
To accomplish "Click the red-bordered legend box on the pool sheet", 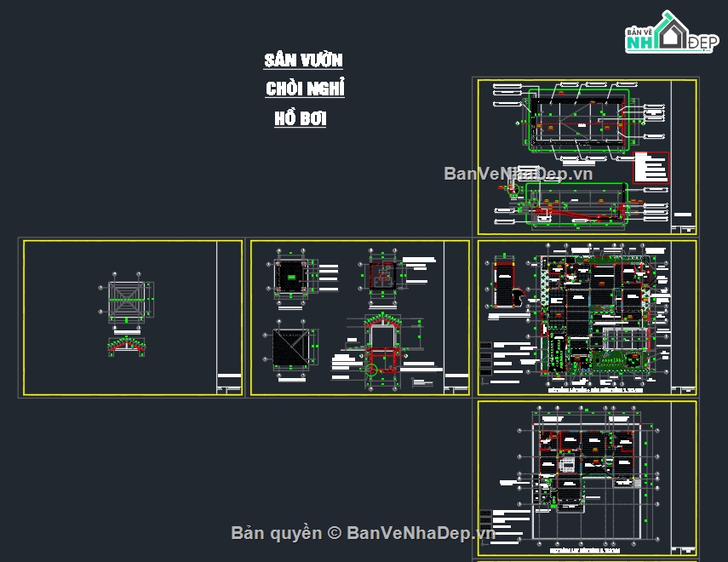I will [651, 168].
